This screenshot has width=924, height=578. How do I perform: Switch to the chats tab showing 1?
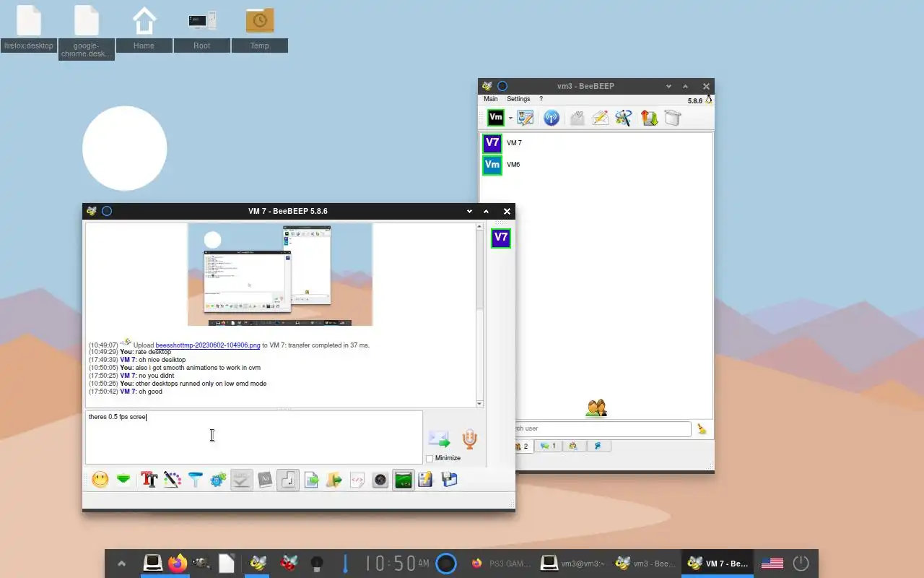(x=548, y=447)
